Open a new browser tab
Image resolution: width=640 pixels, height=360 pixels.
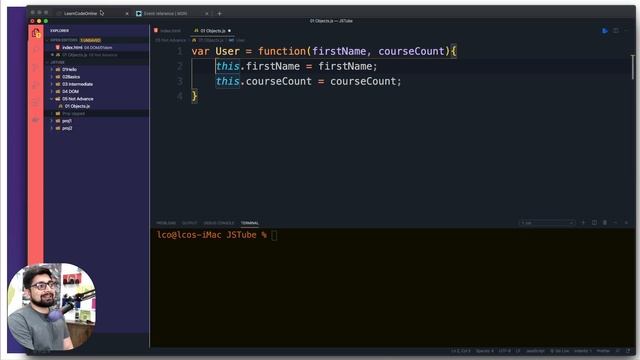219,13
